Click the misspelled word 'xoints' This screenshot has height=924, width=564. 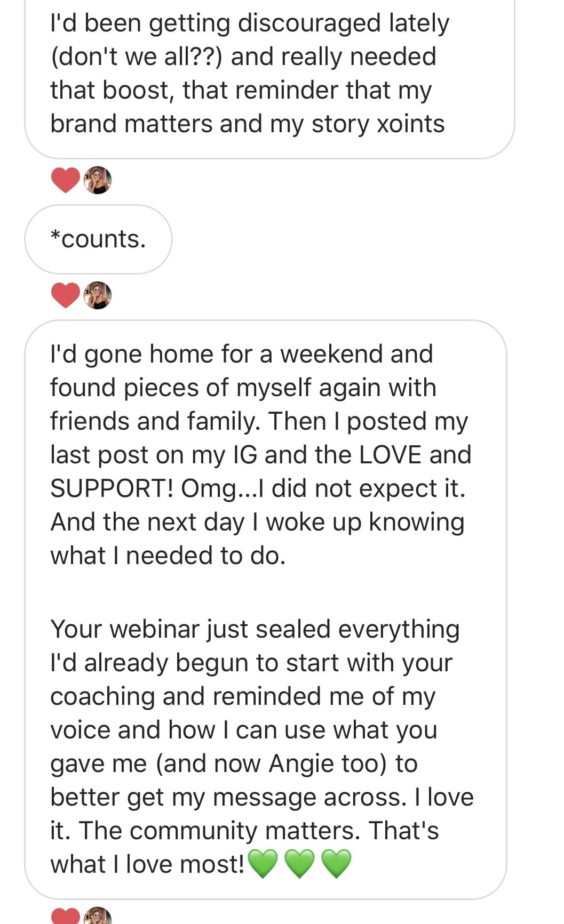coord(410,124)
